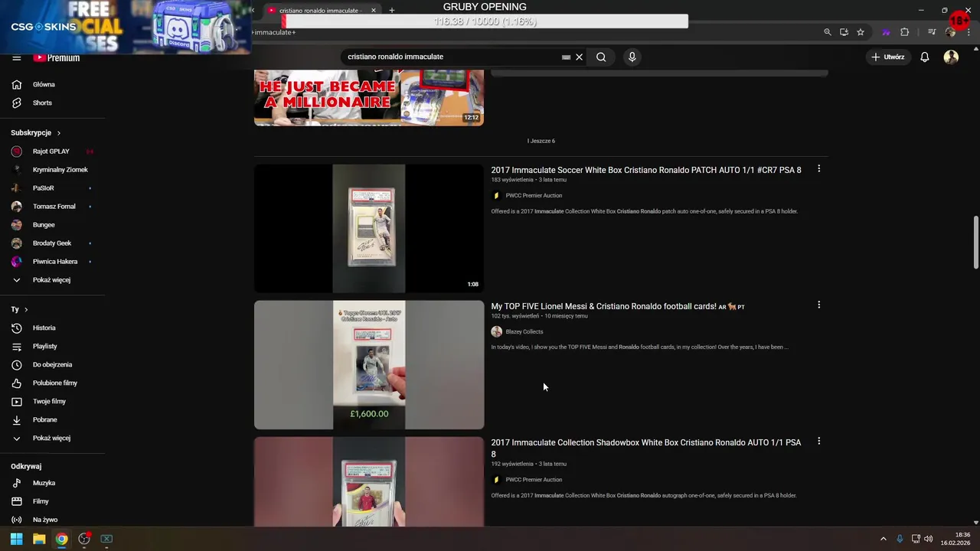Expand the Ty section Pokaż więcej
980x551 pixels.
[51, 438]
